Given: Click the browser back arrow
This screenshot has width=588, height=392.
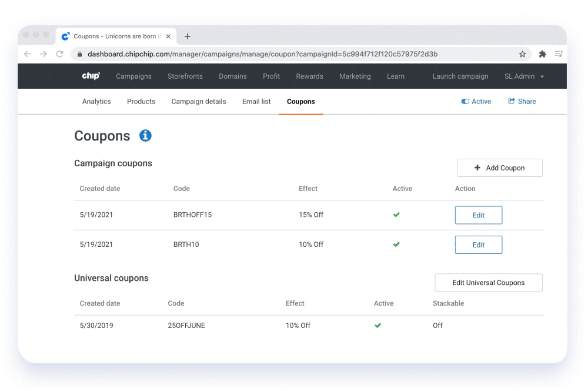Looking at the screenshot, I should click(x=28, y=54).
